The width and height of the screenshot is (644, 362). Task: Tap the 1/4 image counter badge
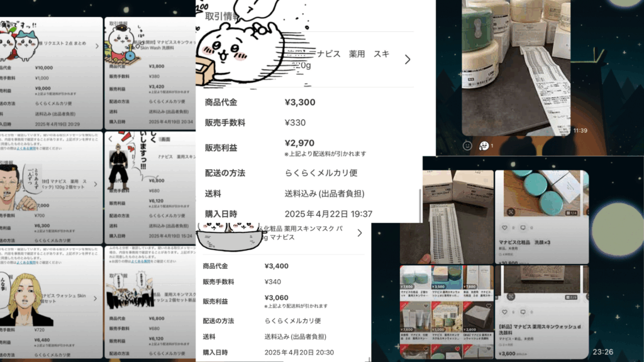click(x=571, y=213)
